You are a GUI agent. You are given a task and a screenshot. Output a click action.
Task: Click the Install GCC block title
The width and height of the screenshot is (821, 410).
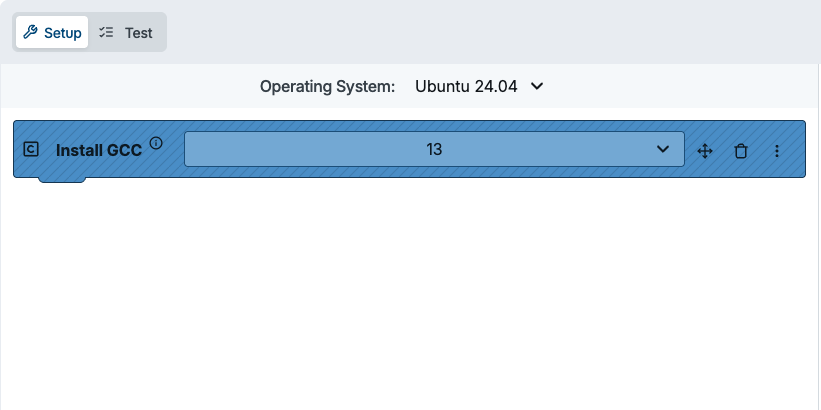[x=99, y=151]
